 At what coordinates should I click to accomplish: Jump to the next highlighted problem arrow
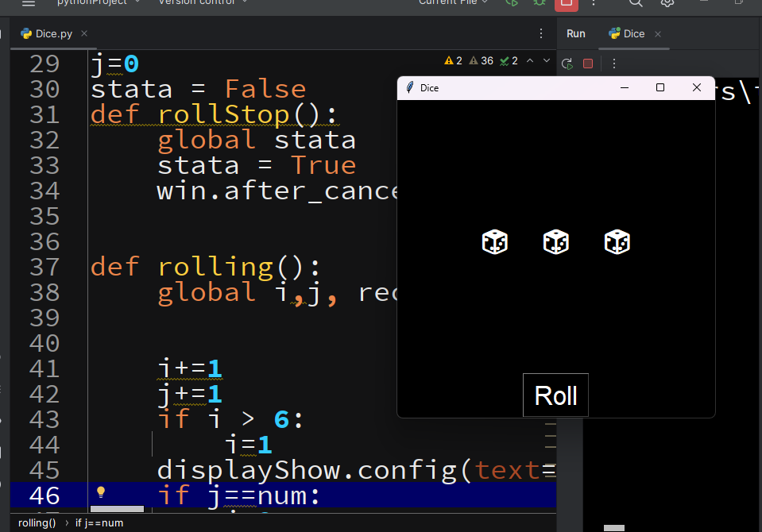coord(547,60)
